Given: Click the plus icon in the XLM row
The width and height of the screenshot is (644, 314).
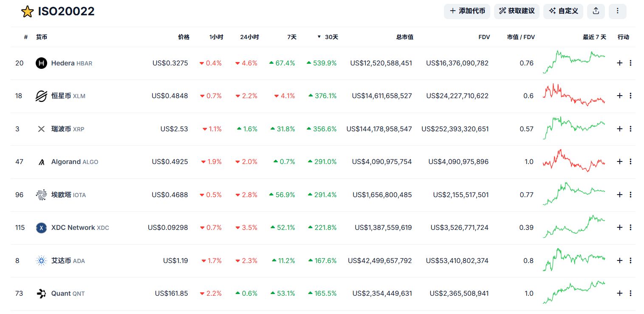Looking at the screenshot, I should click(619, 96).
